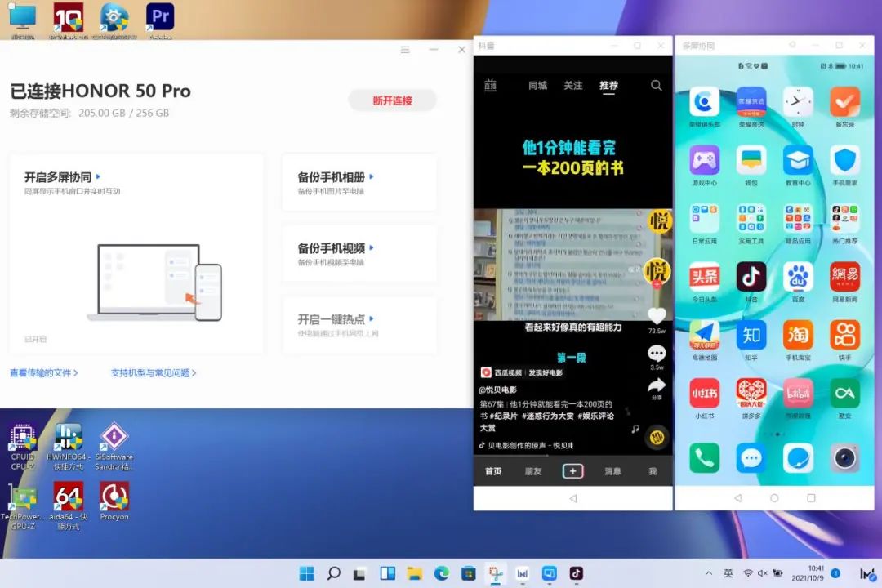Launch the 手机淘宝 Taobao app
882x588 pixels.
798,336
